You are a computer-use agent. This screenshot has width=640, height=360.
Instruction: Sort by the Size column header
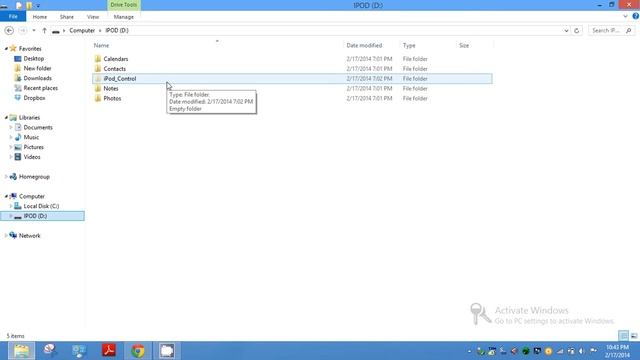464,45
